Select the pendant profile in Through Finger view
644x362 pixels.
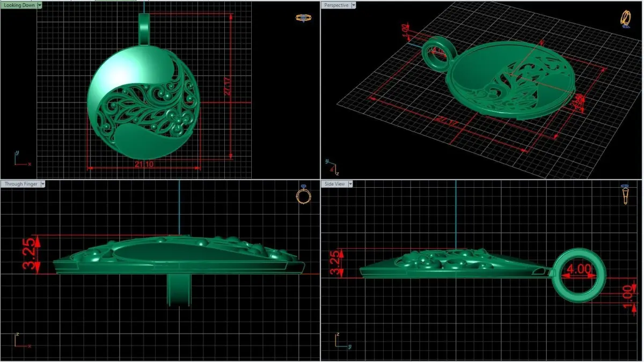click(179, 256)
